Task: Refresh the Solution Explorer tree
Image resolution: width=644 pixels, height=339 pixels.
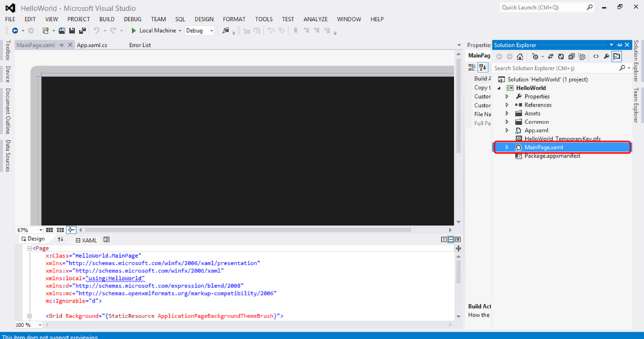Action: tap(561, 56)
